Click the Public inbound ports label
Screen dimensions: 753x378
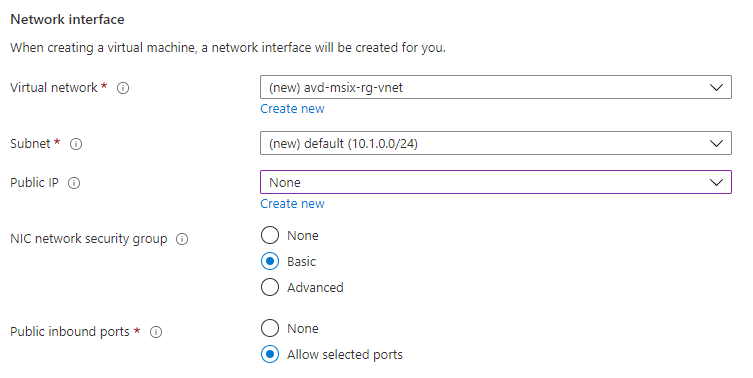point(70,332)
